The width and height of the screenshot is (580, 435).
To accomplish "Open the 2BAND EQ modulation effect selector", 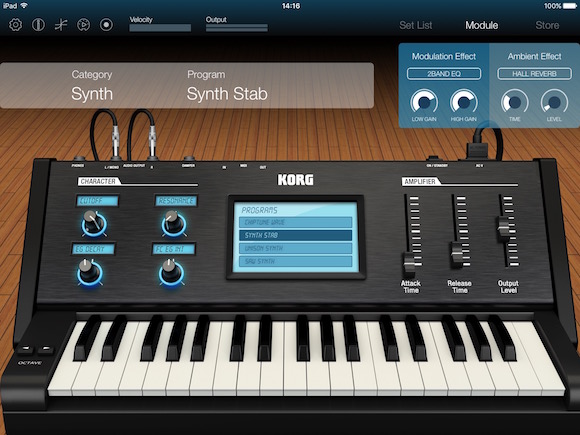I will [444, 74].
